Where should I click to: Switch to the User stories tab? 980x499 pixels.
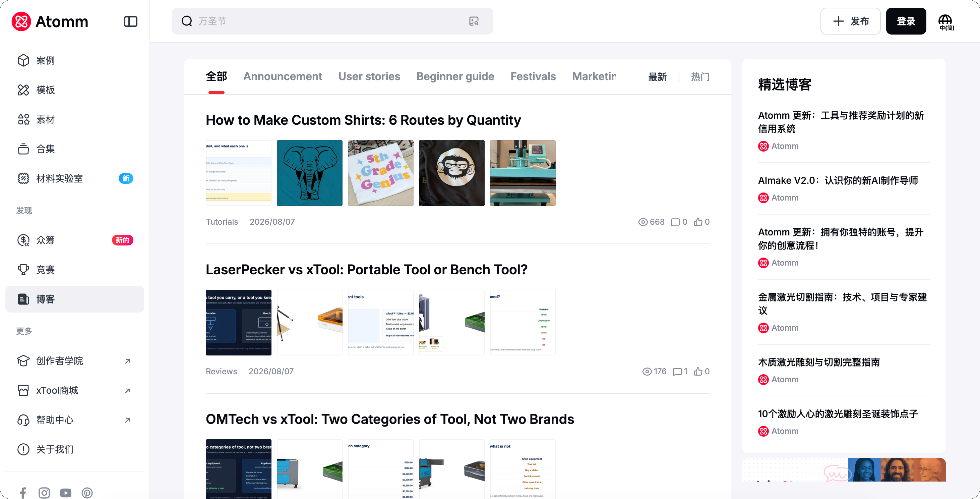(x=369, y=76)
